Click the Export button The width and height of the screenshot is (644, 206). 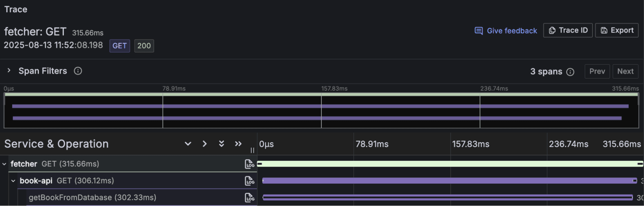tap(617, 30)
